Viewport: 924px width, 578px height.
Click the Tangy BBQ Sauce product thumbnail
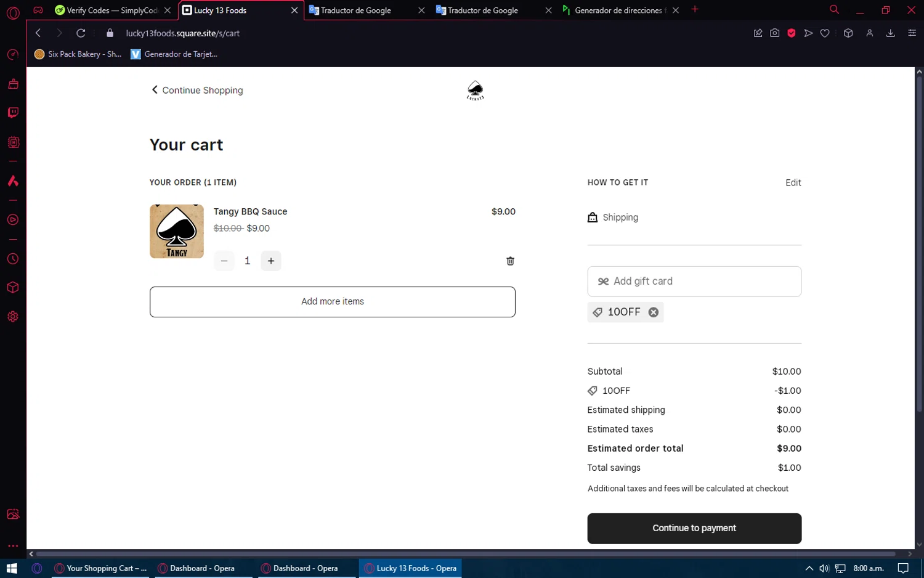[x=177, y=231]
